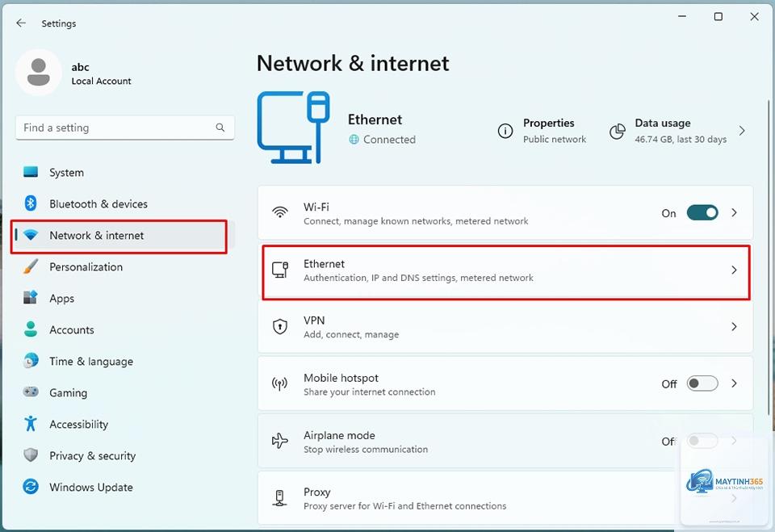Click the Properties info circle icon
The height and width of the screenshot is (532, 775).
tap(505, 131)
